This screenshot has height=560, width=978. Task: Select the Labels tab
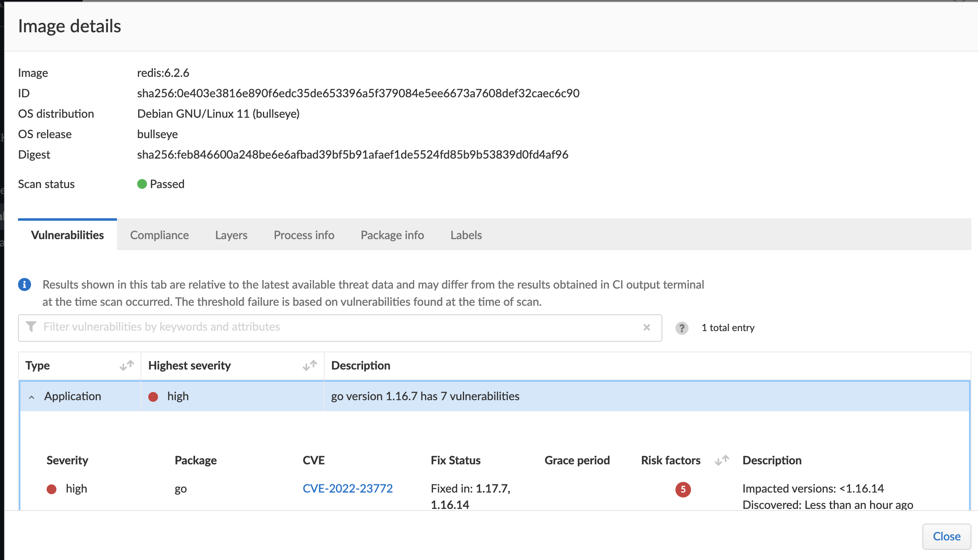click(466, 235)
